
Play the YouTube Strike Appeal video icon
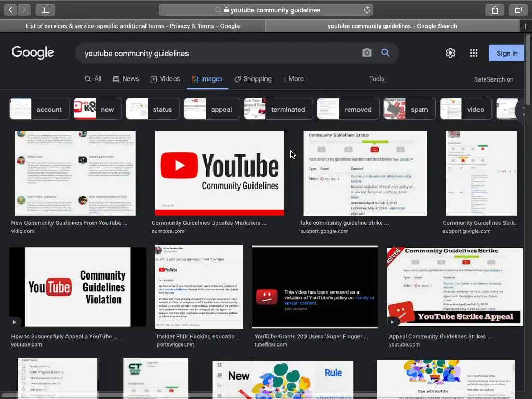coord(392,322)
